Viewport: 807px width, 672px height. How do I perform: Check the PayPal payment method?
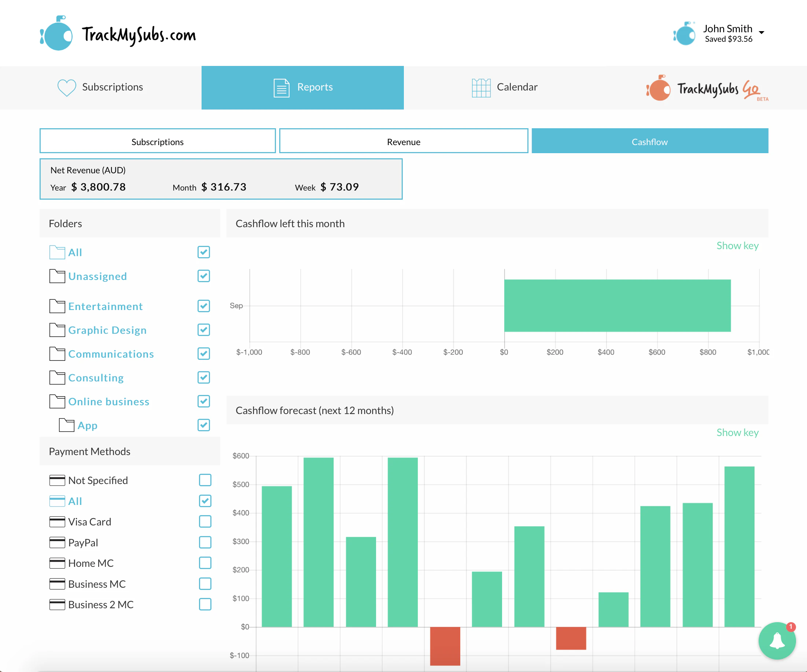coord(206,543)
